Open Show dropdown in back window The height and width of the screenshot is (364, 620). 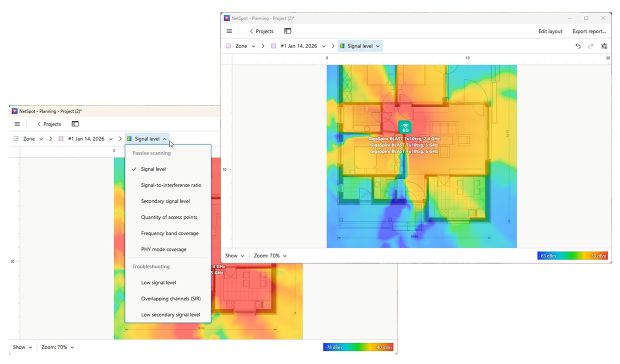pos(22,347)
